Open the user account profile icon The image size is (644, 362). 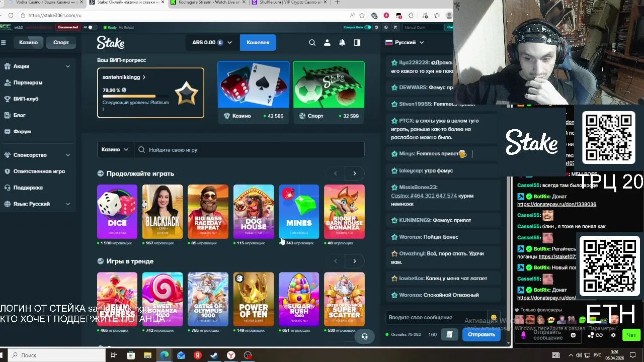(327, 43)
